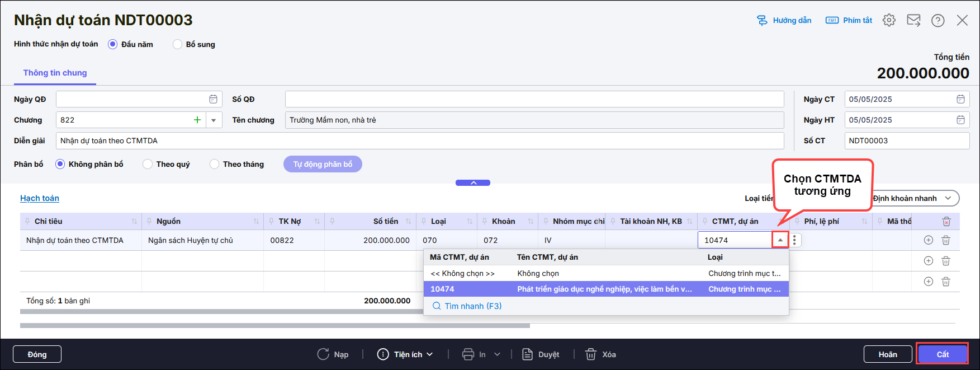Open the Định khoản nhanh dropdown
The image size is (980, 370).
[916, 198]
